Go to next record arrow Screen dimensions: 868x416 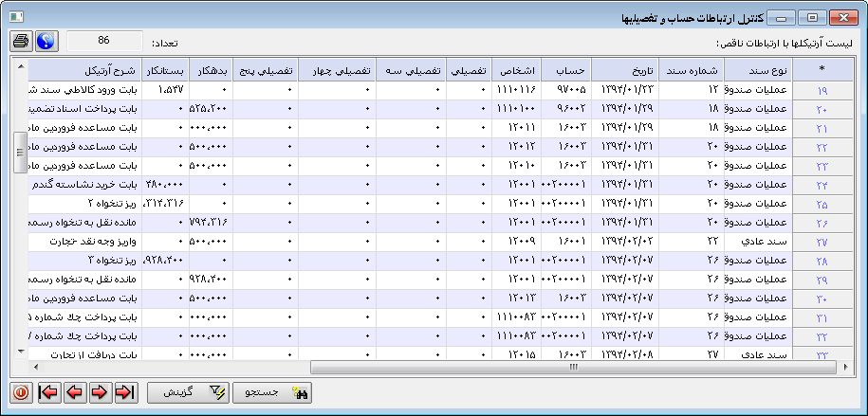click(98, 391)
